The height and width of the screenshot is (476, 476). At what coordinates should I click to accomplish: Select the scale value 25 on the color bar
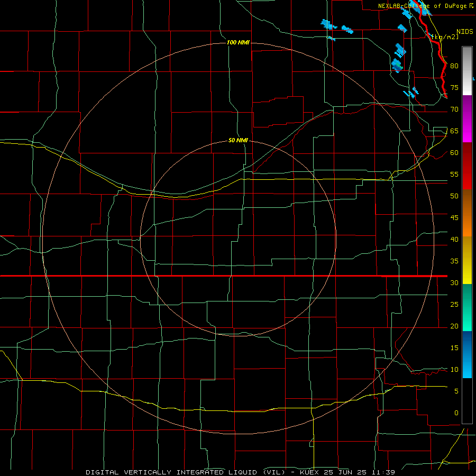[454, 304]
